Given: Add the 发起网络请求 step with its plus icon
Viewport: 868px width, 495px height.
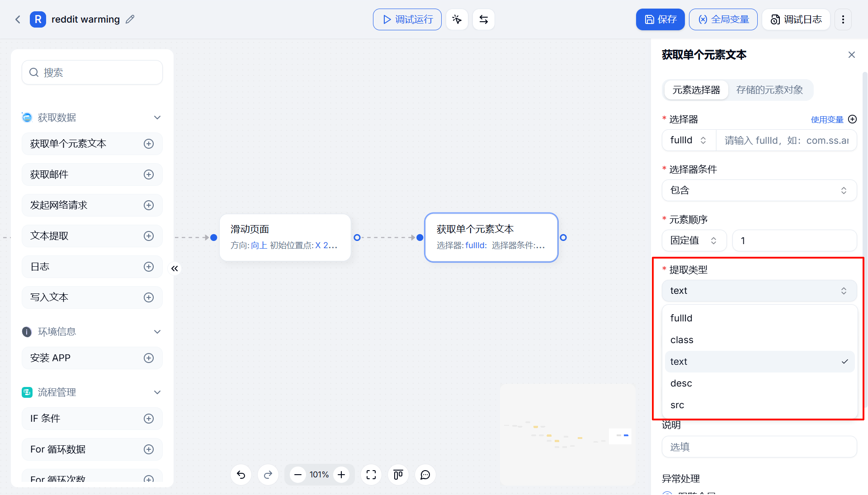Looking at the screenshot, I should point(149,205).
